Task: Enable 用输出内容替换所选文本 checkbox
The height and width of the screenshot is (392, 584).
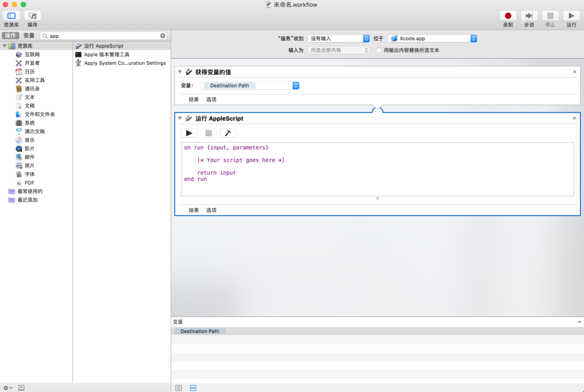Action: coord(379,50)
